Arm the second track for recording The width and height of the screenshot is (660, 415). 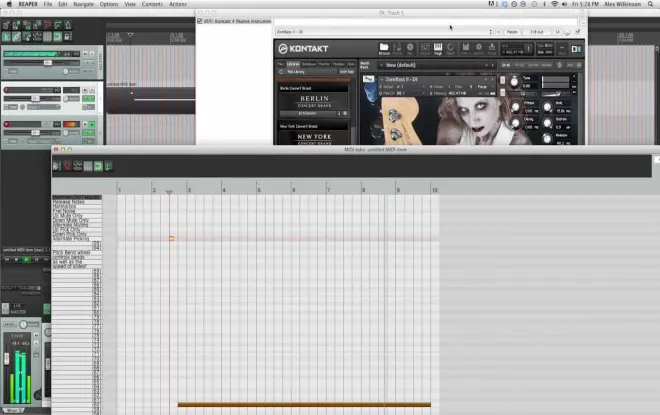tap(6, 124)
